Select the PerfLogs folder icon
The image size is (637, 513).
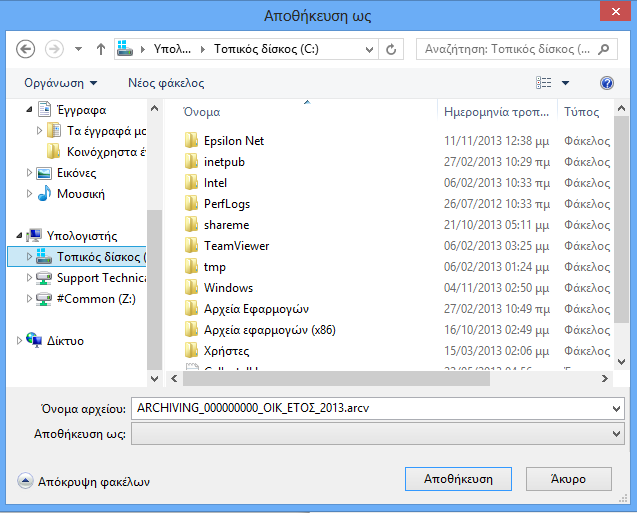[x=191, y=203]
